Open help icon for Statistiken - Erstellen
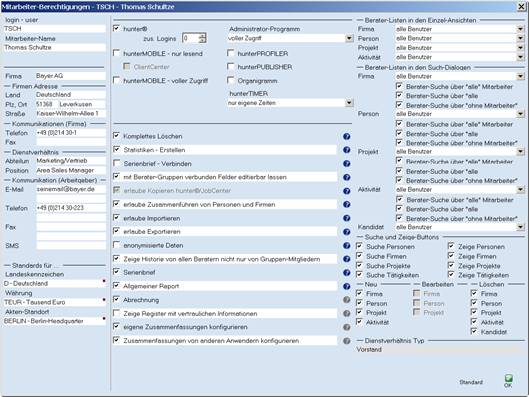529x397 pixels. [346, 150]
